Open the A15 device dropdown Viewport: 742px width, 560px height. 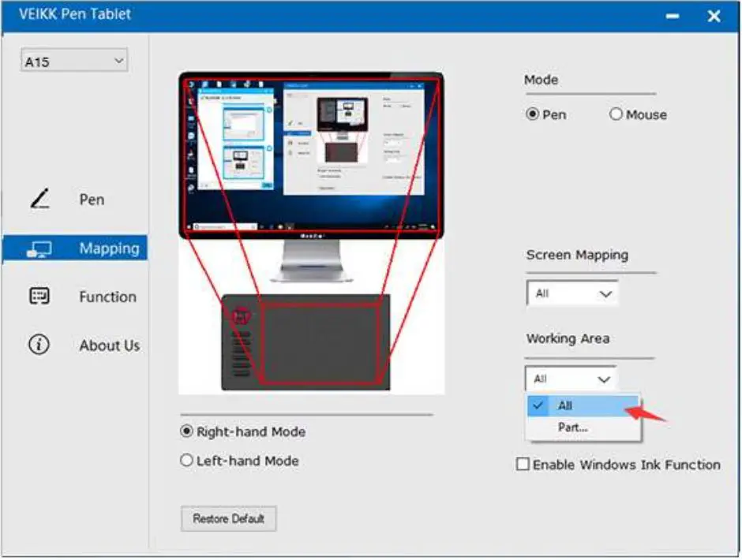click(73, 60)
